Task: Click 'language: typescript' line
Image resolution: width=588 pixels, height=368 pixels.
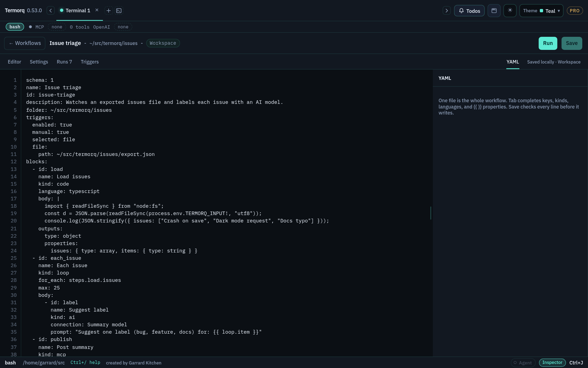Action: click(69, 191)
